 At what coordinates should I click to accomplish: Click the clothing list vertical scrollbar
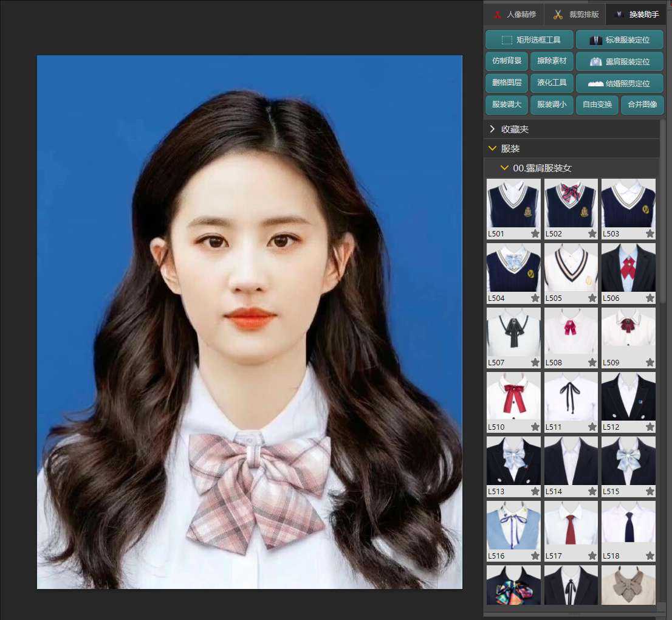point(663,212)
